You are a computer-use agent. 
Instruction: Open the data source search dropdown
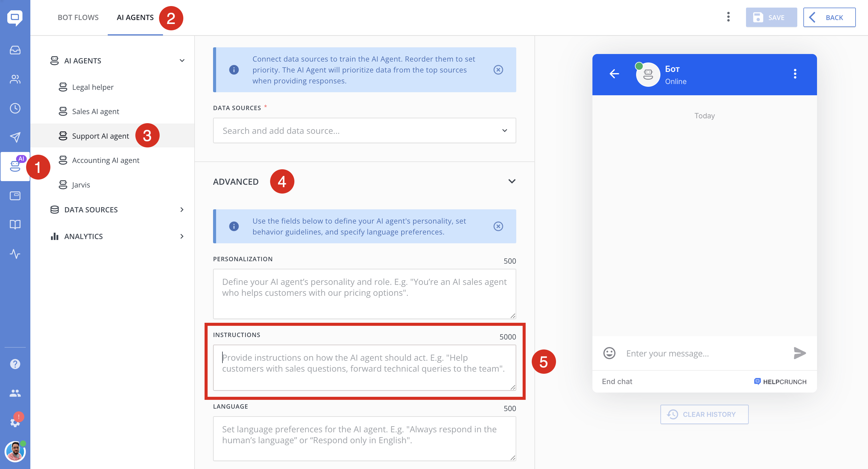pos(364,130)
